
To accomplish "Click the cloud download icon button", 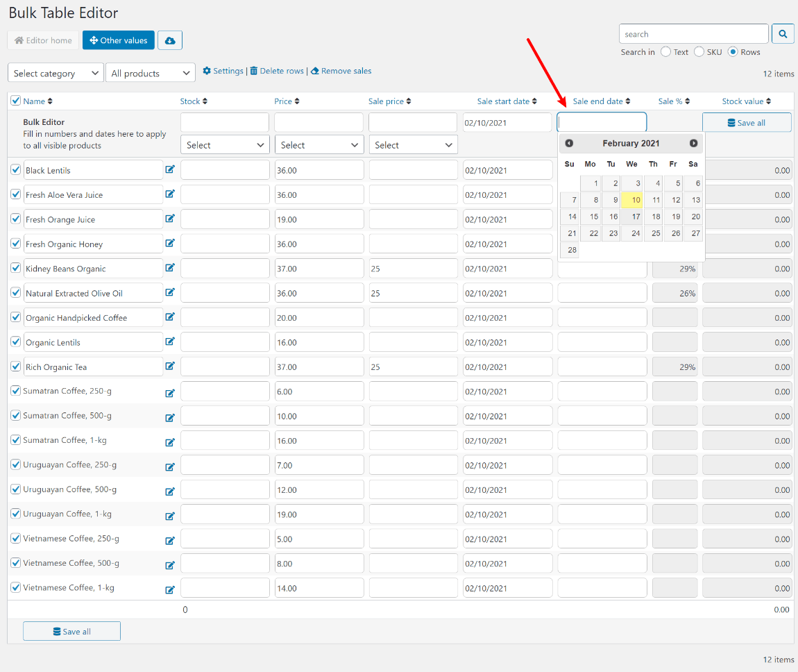I will coord(170,40).
